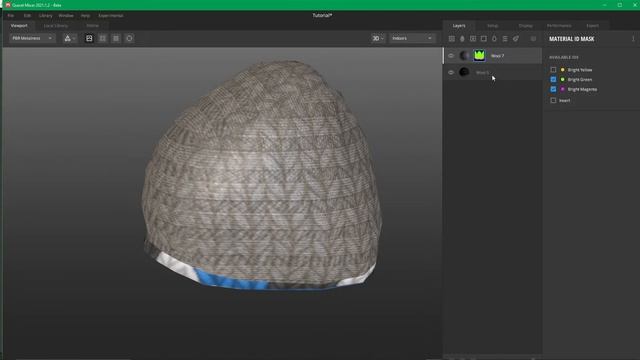Toggle visibility of the bottom Wool layer
The width and height of the screenshot is (640, 360).
pos(451,72)
